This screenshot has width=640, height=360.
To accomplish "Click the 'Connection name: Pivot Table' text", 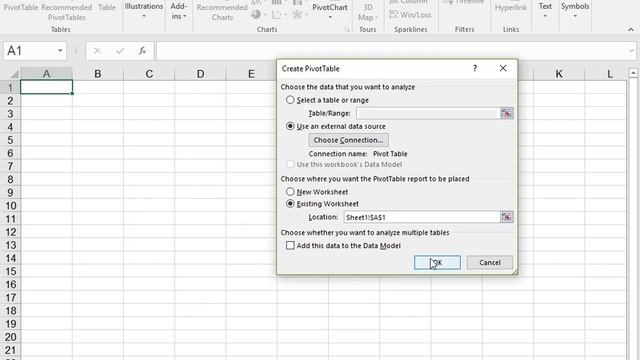I will tap(358, 154).
